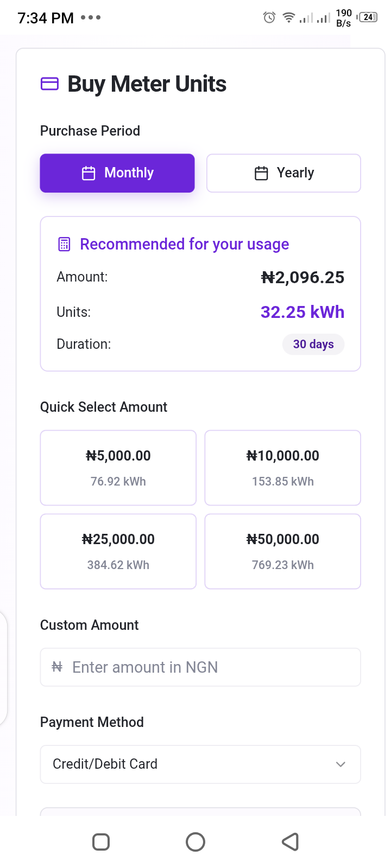Viewport: 391px width, 868px height.
Task: Expand payment method chevron arrow
Action: [340, 764]
